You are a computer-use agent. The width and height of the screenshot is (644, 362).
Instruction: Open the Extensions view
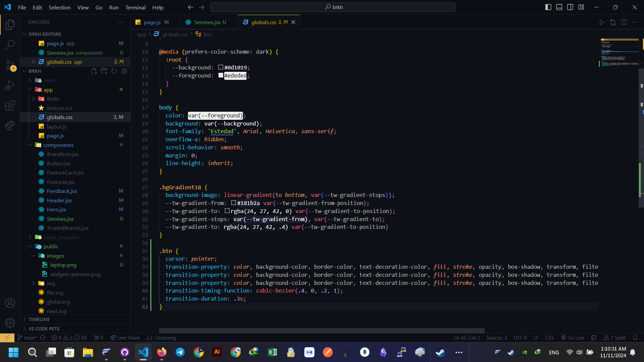pos(10,105)
